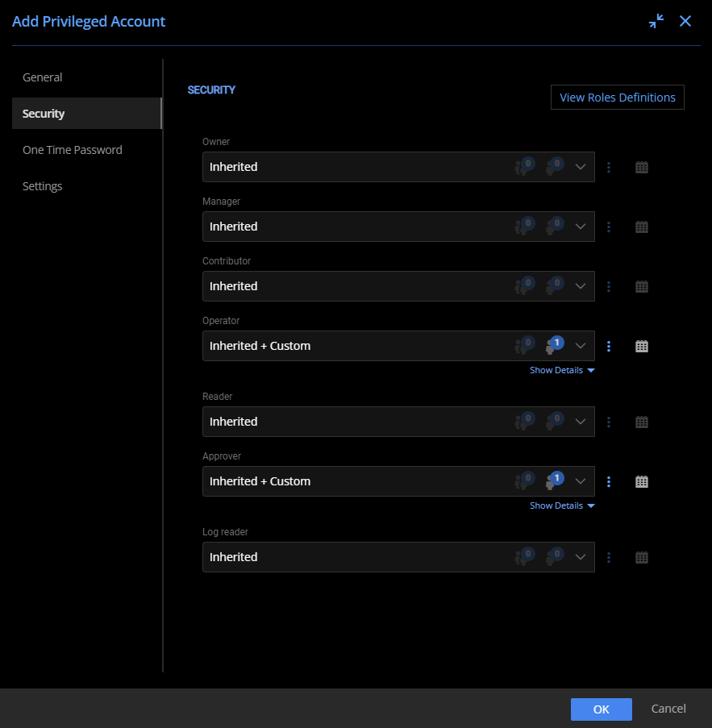712x728 pixels.
Task: Switch to the Settings tab
Action: [42, 186]
